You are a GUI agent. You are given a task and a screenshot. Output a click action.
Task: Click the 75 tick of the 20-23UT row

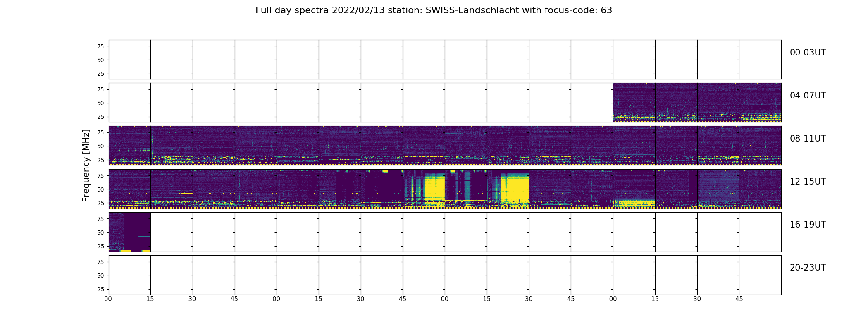pos(100,262)
